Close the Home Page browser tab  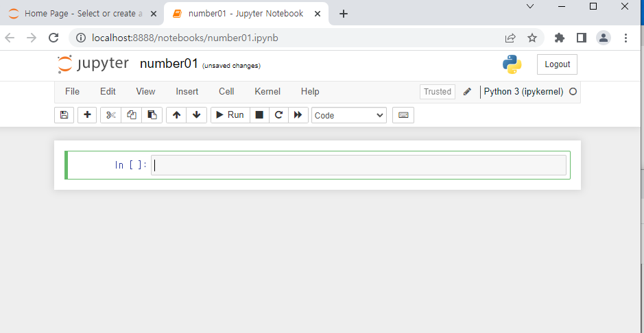point(154,14)
